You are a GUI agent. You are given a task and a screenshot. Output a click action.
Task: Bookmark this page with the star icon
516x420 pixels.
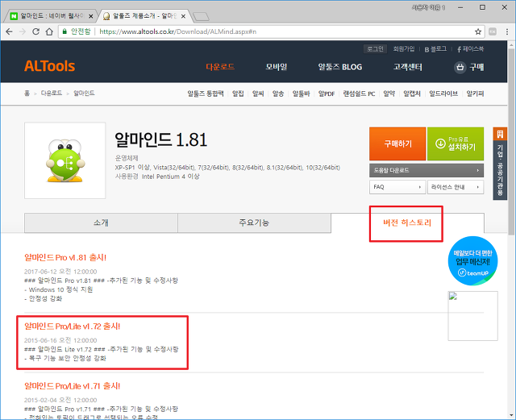(478, 31)
